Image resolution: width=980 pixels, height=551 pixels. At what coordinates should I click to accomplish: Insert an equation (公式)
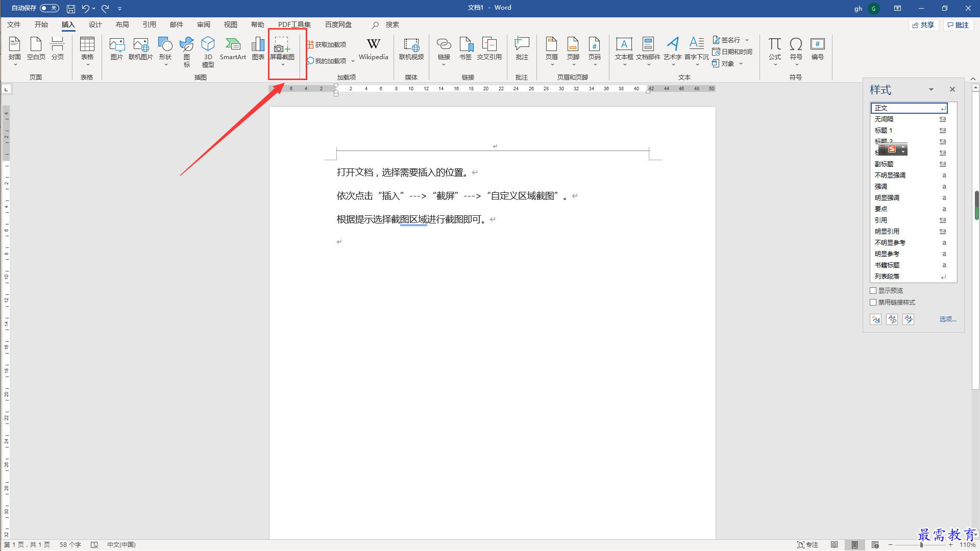click(x=775, y=51)
